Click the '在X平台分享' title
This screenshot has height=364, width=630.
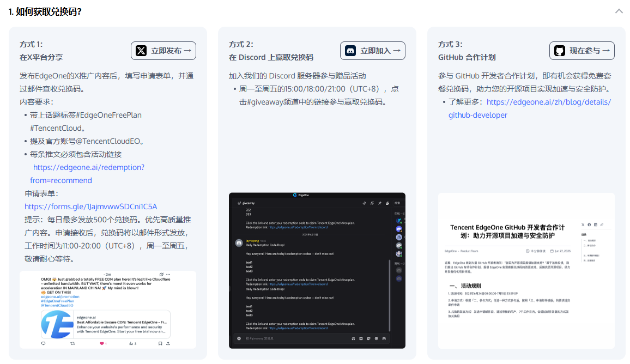click(x=41, y=57)
